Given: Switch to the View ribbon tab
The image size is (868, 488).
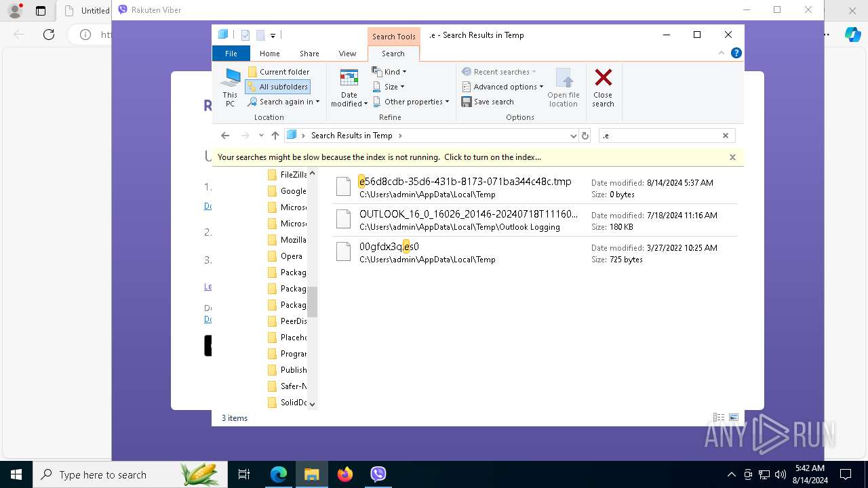Looking at the screenshot, I should click(x=347, y=54).
